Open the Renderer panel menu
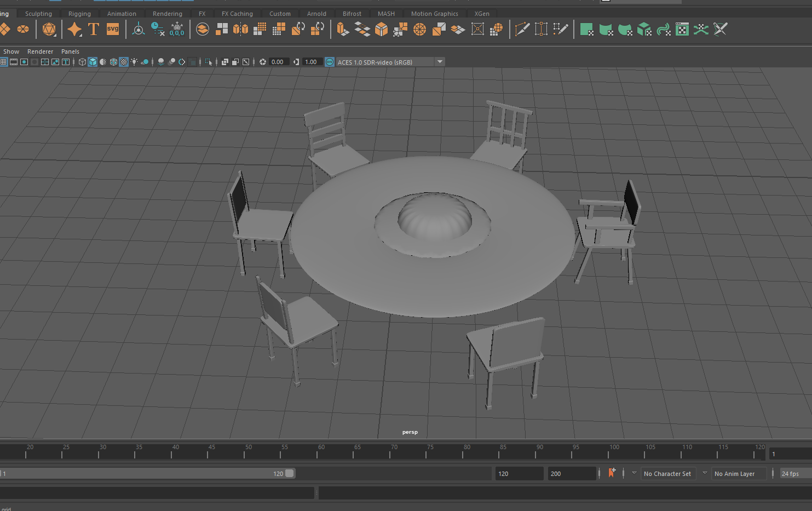Screen dimensions: 812x511 (x=41, y=51)
